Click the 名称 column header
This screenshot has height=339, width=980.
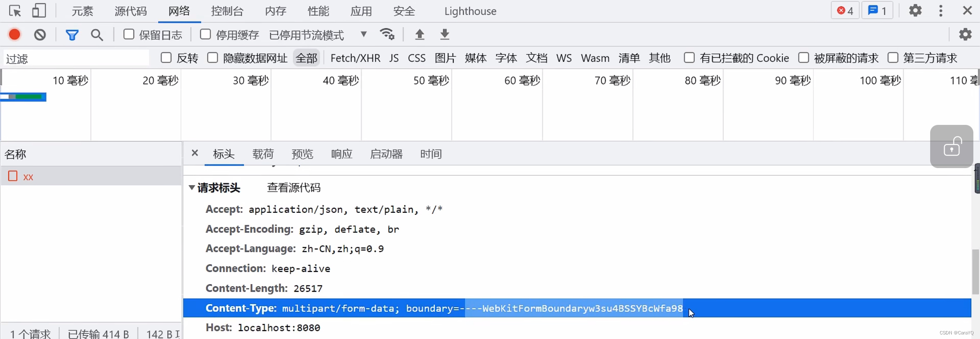91,154
